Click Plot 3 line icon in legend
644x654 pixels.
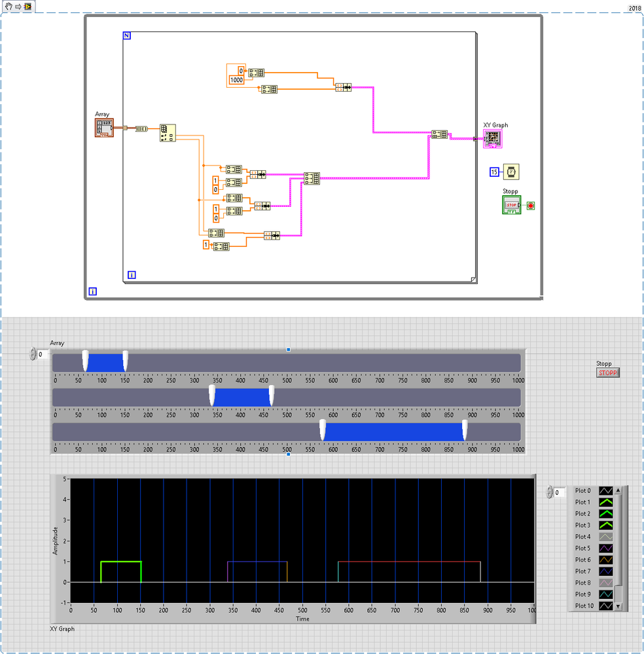(605, 525)
